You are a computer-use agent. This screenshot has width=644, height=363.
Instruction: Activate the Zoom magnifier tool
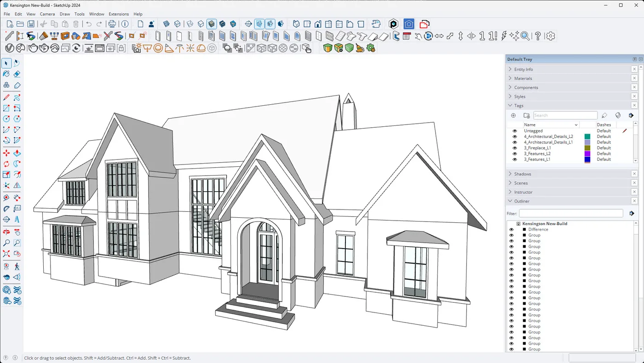point(6,243)
